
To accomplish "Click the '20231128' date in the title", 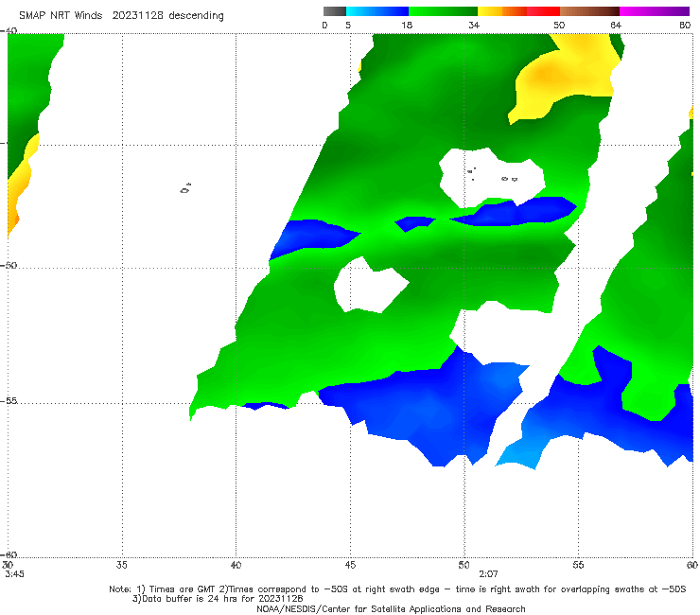I will point(137,16).
